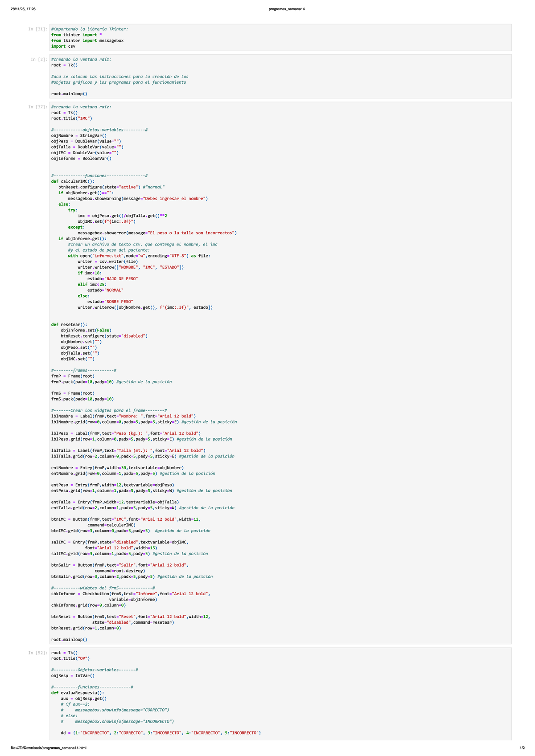
Task: Click the In [2] cell prompt
Action: pos(39,59)
